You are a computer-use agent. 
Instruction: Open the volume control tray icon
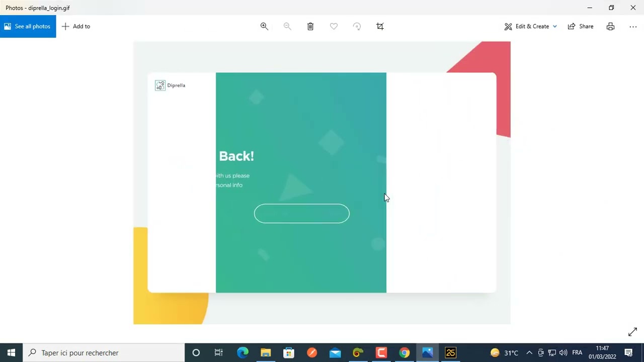pos(563,352)
